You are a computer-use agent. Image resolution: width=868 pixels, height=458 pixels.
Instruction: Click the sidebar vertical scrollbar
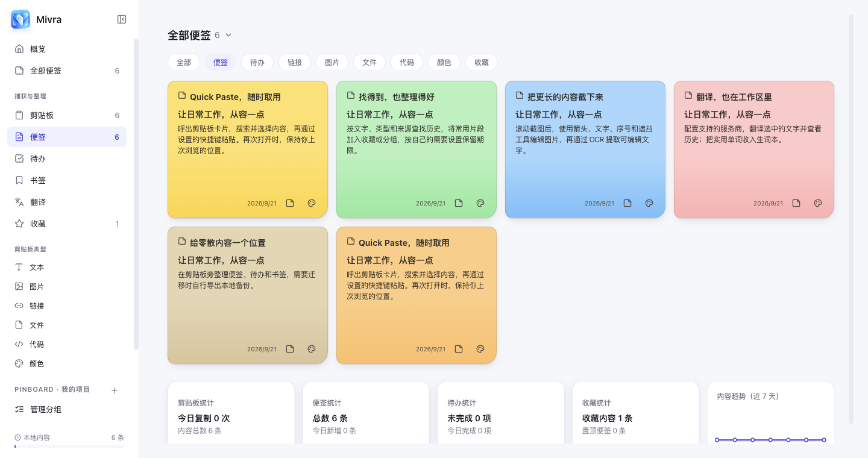136,194
